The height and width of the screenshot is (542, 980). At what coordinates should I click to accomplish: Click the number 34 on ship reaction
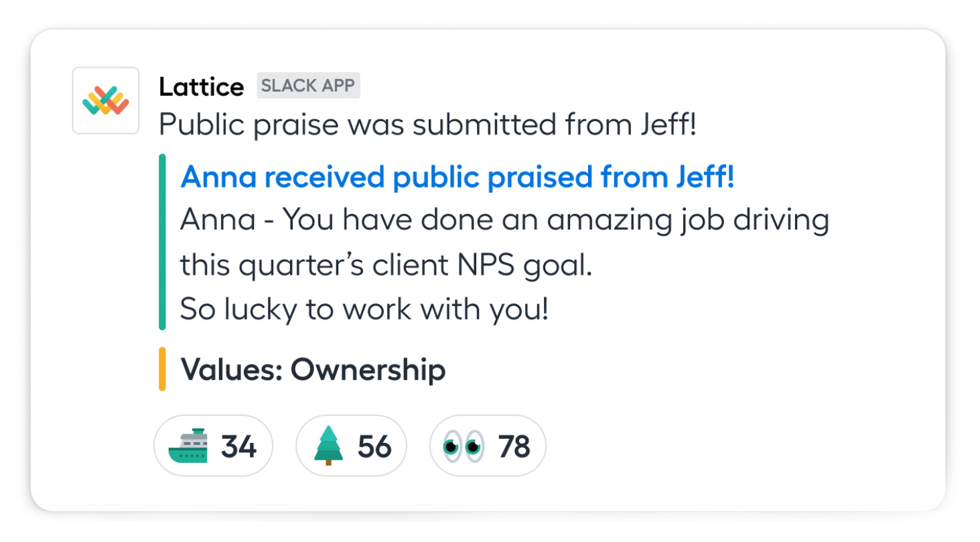click(x=239, y=447)
